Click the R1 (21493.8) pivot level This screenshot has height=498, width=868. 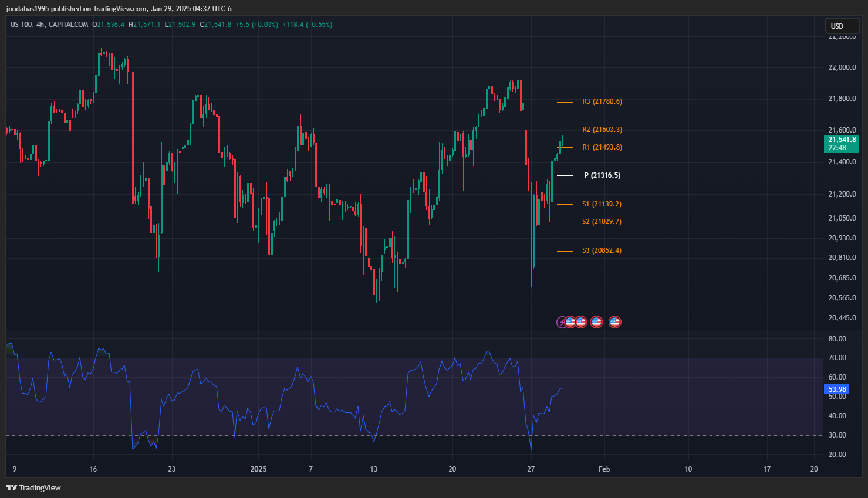coord(602,147)
